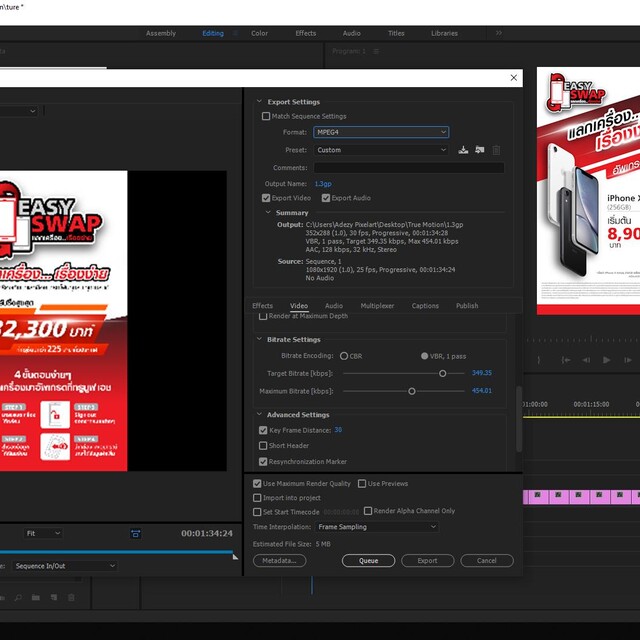Click the New Item icon in Project panel
640x640 pixels.
[53, 598]
